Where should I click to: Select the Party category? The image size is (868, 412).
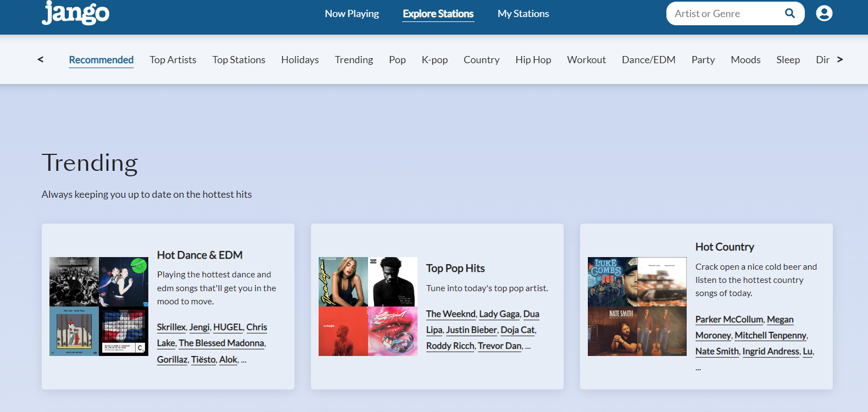[703, 60]
